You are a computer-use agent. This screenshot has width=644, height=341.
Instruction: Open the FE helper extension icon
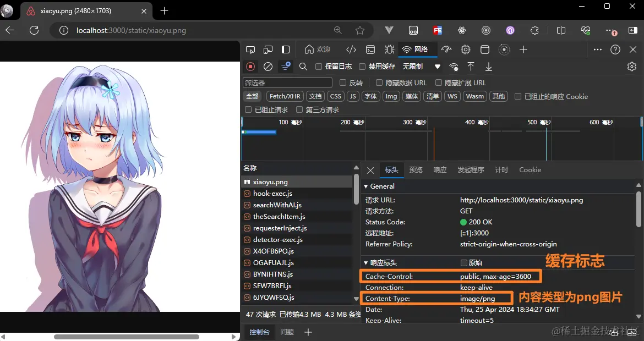[x=438, y=30]
